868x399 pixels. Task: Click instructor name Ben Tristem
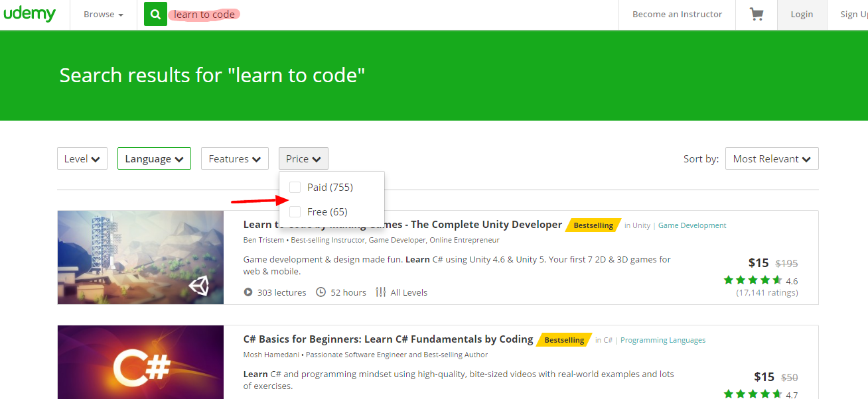coord(263,240)
